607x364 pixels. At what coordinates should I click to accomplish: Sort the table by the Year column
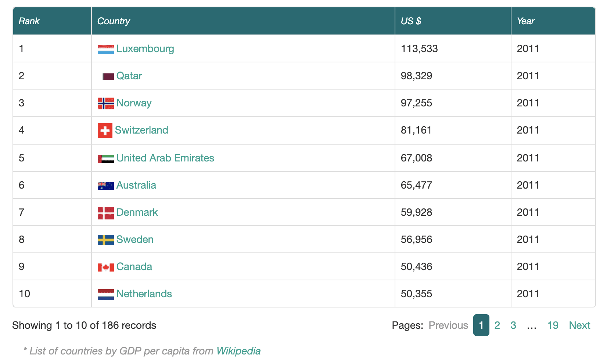(525, 21)
